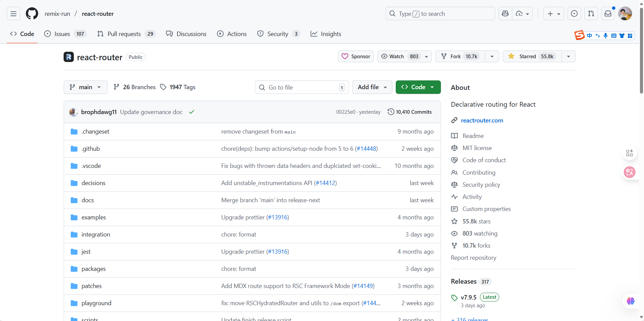Open the v7.9.5 Latest release
644x321 pixels.
[475, 297]
